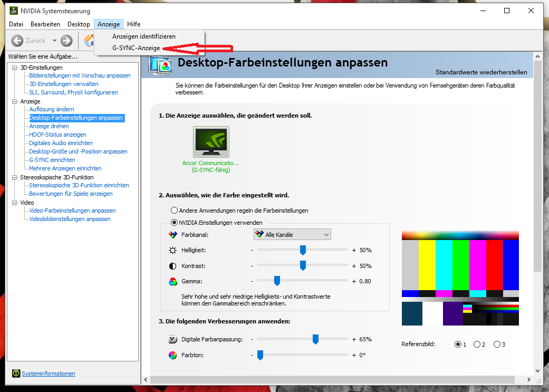Open 'Desktop-Größe und -Position anpassen'

[x=78, y=151]
